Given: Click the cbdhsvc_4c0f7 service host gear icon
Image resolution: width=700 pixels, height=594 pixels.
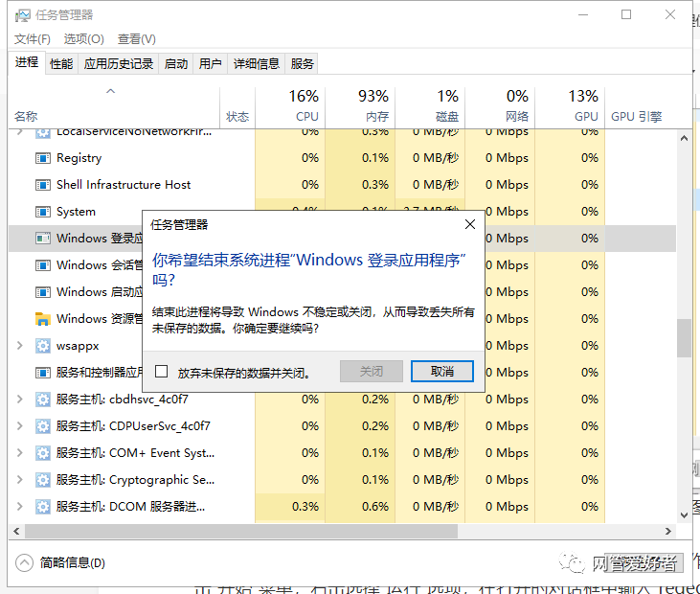Looking at the screenshot, I should click(x=43, y=400).
